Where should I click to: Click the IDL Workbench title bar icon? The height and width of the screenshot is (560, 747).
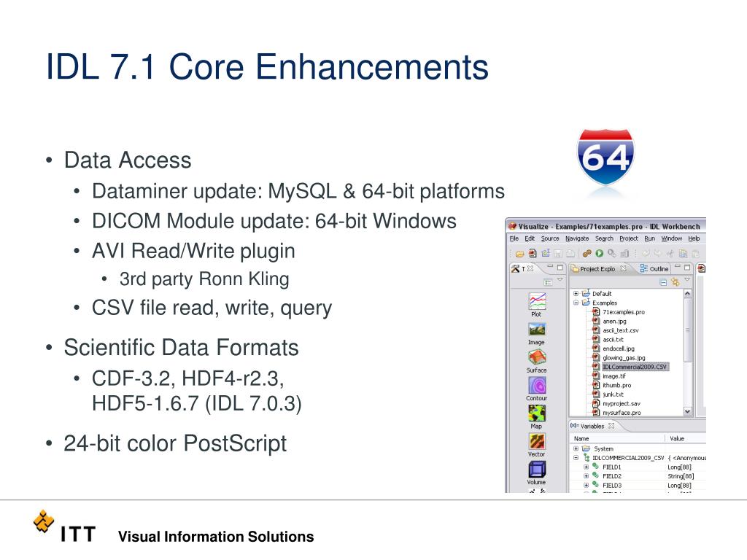click(512, 226)
